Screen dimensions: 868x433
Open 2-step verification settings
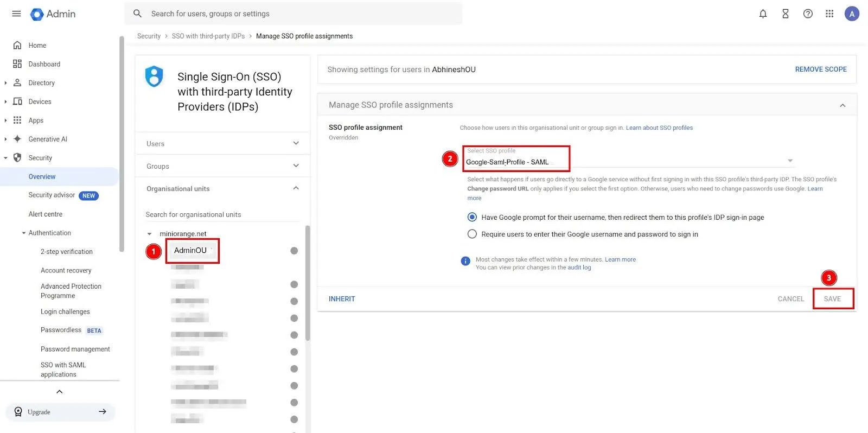pos(67,252)
